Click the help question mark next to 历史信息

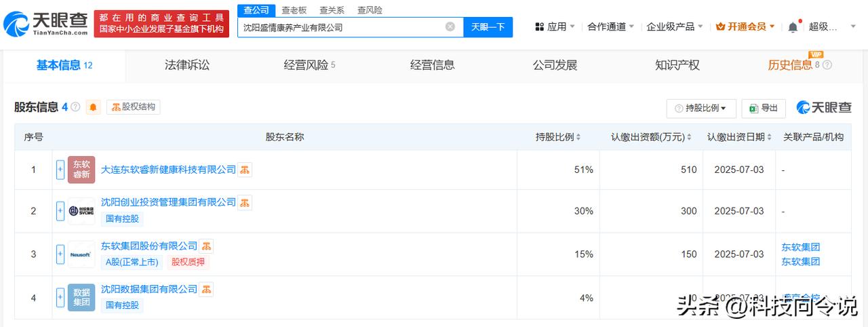[827, 65]
